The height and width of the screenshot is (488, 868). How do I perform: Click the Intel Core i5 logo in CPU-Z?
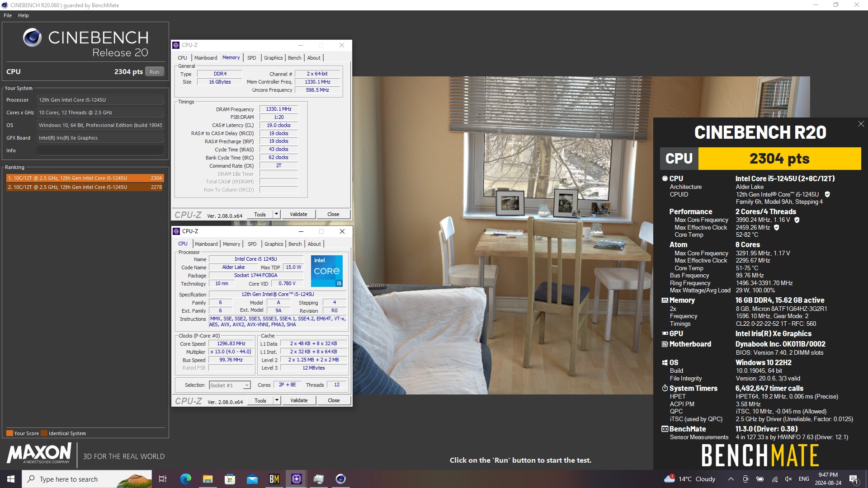327,271
